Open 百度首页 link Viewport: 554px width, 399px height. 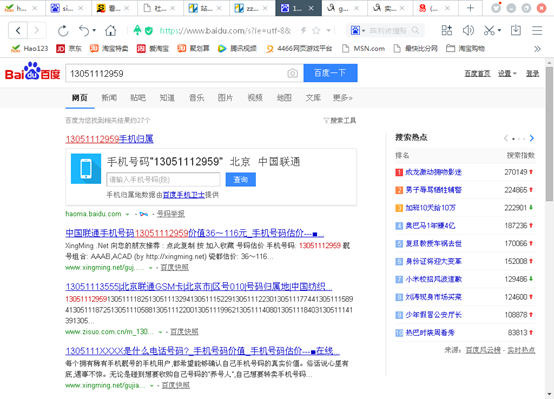pyautogui.click(x=477, y=74)
